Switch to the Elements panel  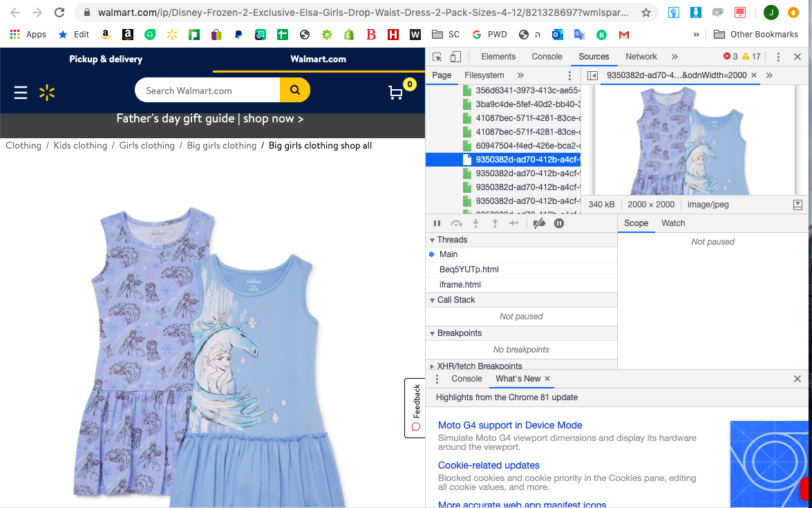[x=498, y=57]
